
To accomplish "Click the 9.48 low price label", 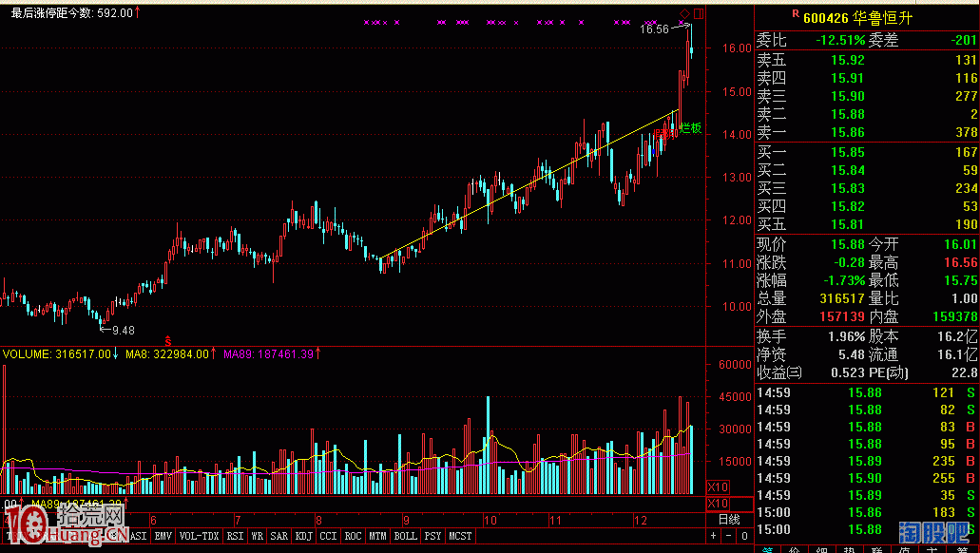I will pos(123,330).
